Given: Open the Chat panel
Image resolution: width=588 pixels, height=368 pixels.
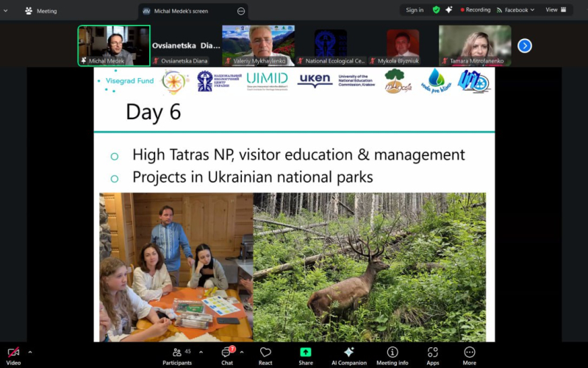Looking at the screenshot, I should point(227,354).
